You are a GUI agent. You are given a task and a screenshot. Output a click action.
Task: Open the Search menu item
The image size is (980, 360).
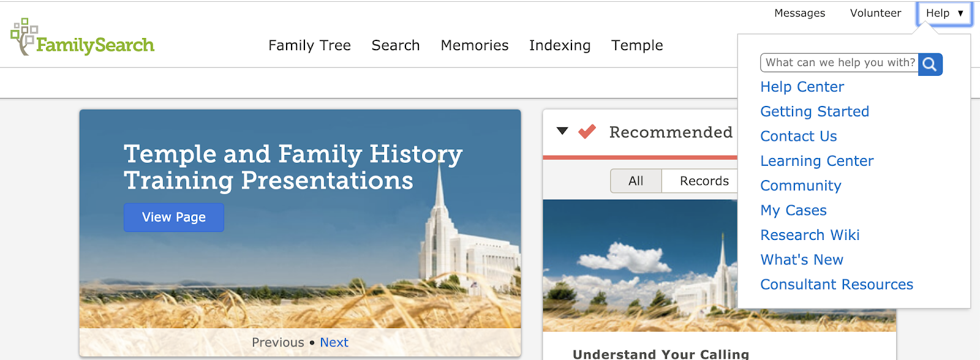[396, 45]
